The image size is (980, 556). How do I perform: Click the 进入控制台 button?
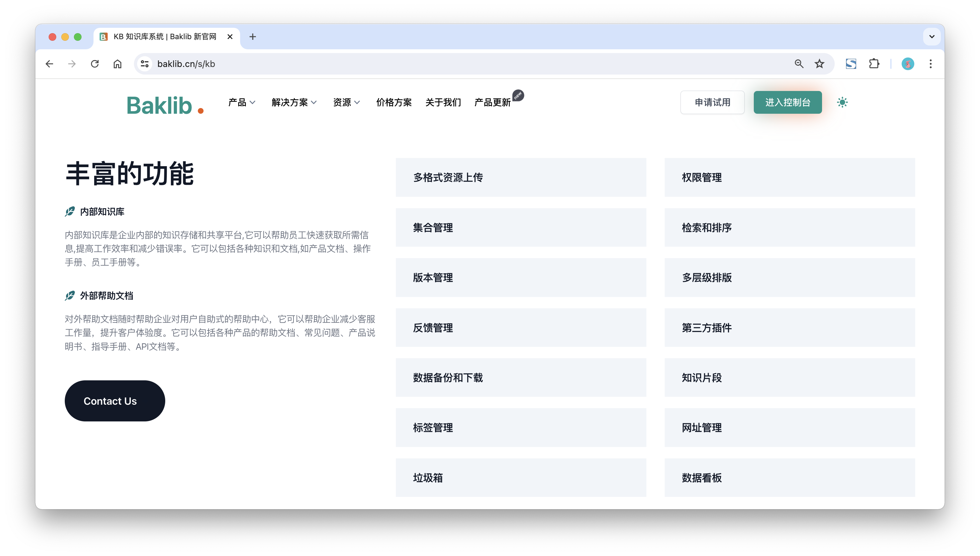[x=788, y=102]
